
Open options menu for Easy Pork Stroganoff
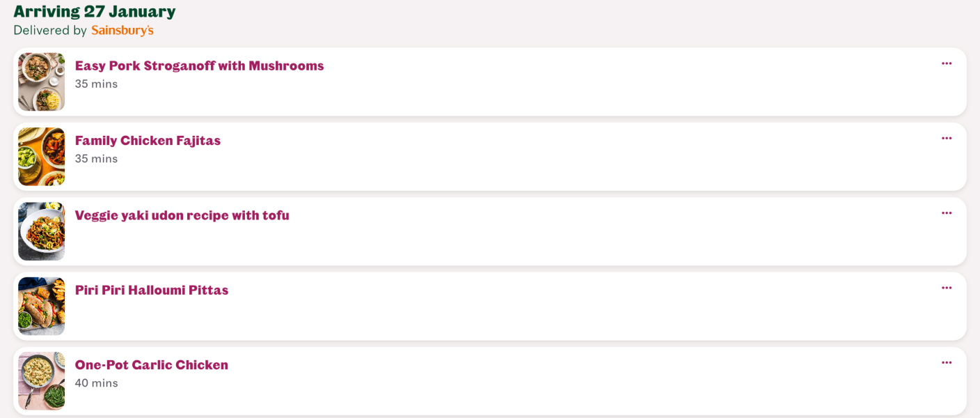pos(947,63)
